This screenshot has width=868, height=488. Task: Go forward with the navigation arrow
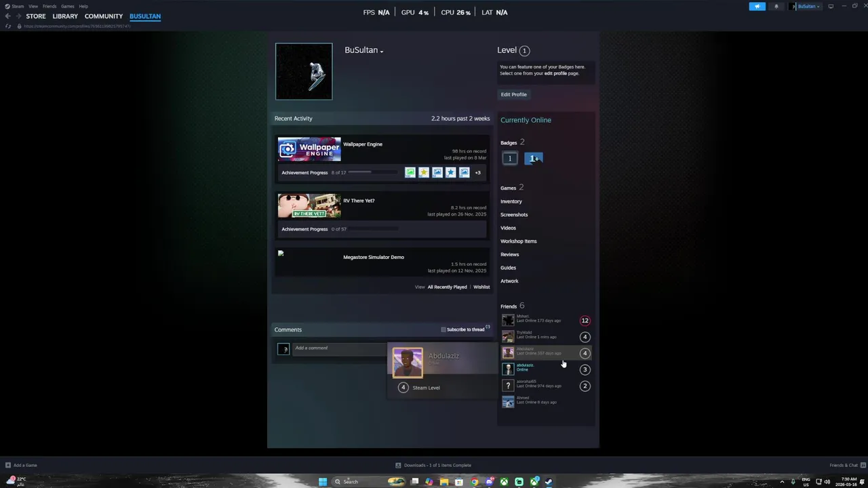pos(18,16)
